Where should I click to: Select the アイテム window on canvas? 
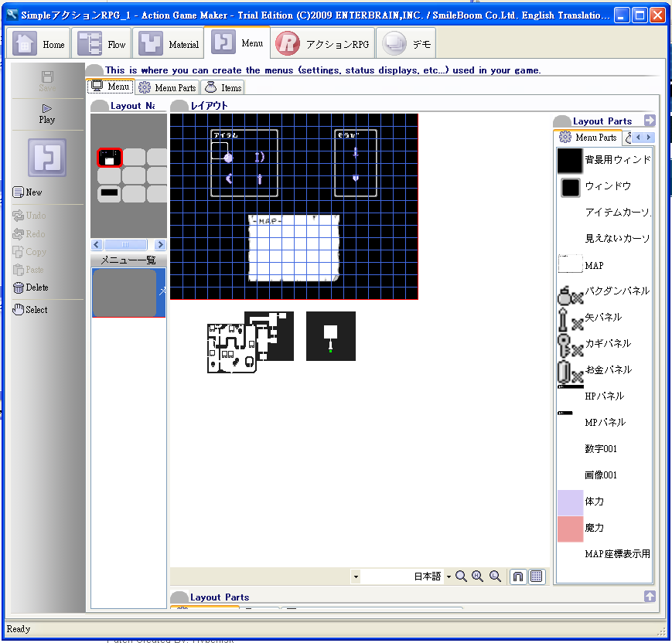[244, 163]
